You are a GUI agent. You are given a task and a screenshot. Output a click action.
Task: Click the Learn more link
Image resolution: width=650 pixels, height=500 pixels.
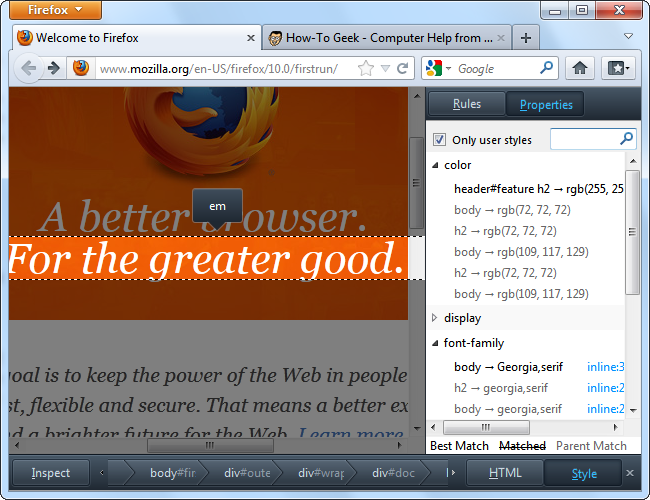pyautogui.click(x=351, y=432)
